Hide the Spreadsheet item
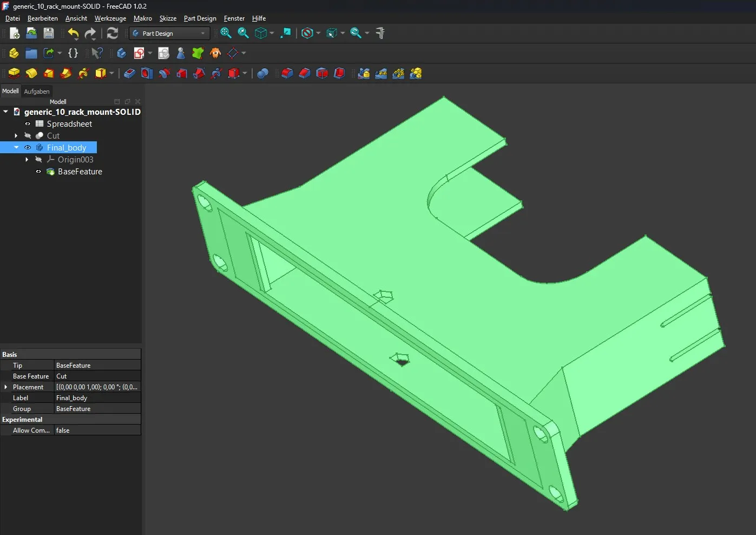 (x=28, y=123)
